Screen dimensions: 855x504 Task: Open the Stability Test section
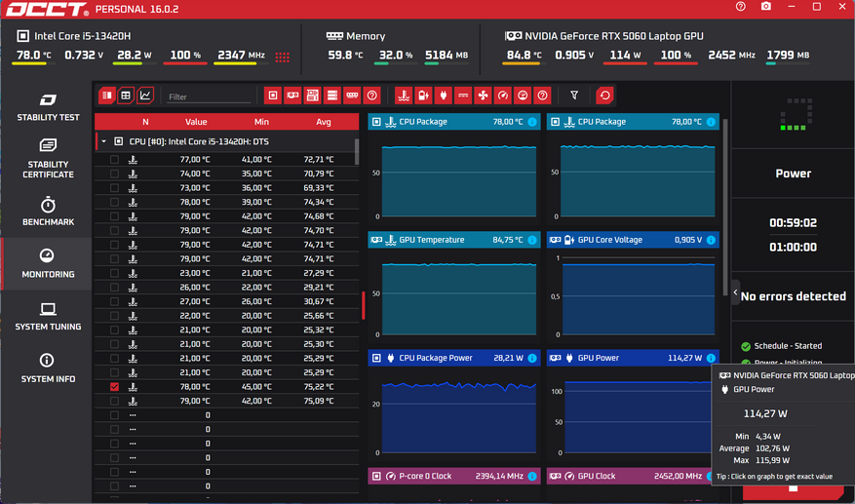coord(48,106)
